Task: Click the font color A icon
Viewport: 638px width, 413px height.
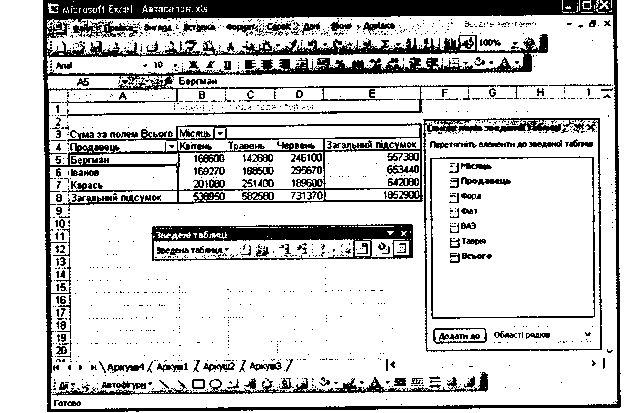Action: [x=505, y=63]
